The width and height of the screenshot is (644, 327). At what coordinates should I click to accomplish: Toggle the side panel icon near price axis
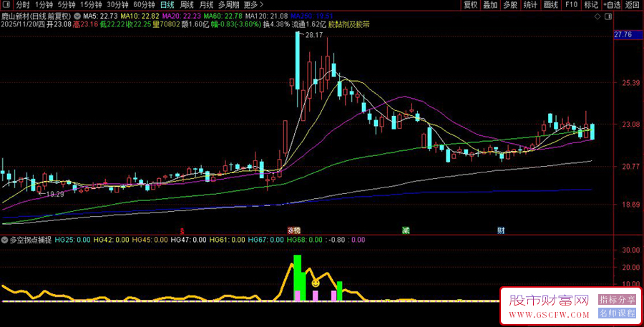click(x=608, y=16)
